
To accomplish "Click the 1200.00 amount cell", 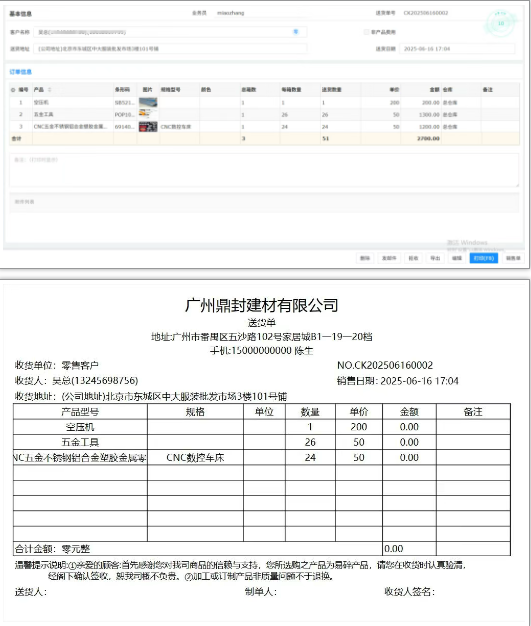I will (x=421, y=127).
